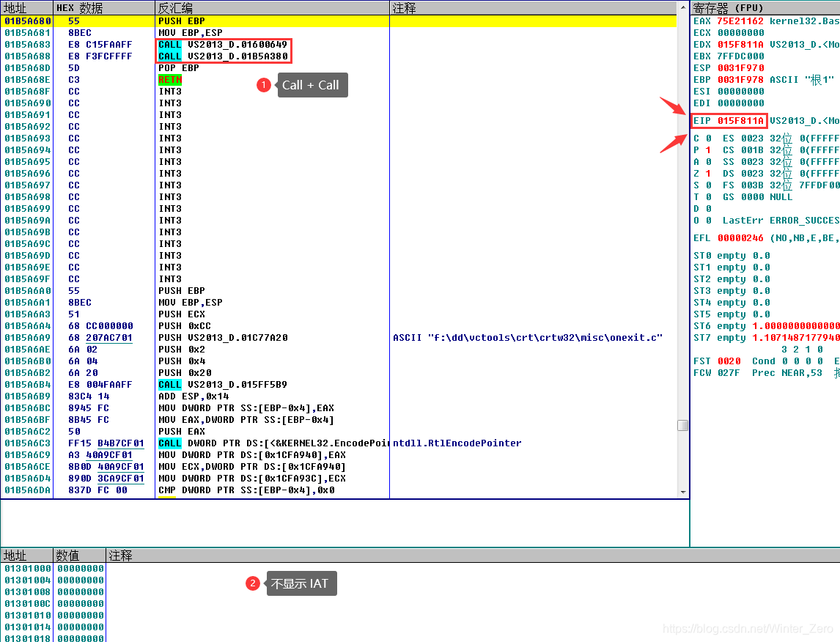Select the row at address 01B5A6A0
The width and height of the screenshot is (840, 642).
pos(339,291)
